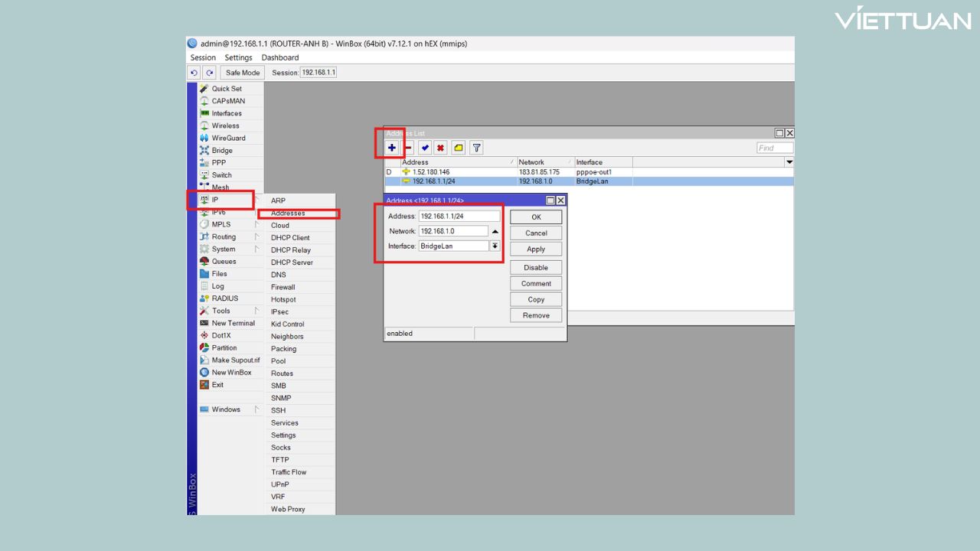The height and width of the screenshot is (551, 980).
Task: Expand the Routing submenu
Action: coord(230,236)
